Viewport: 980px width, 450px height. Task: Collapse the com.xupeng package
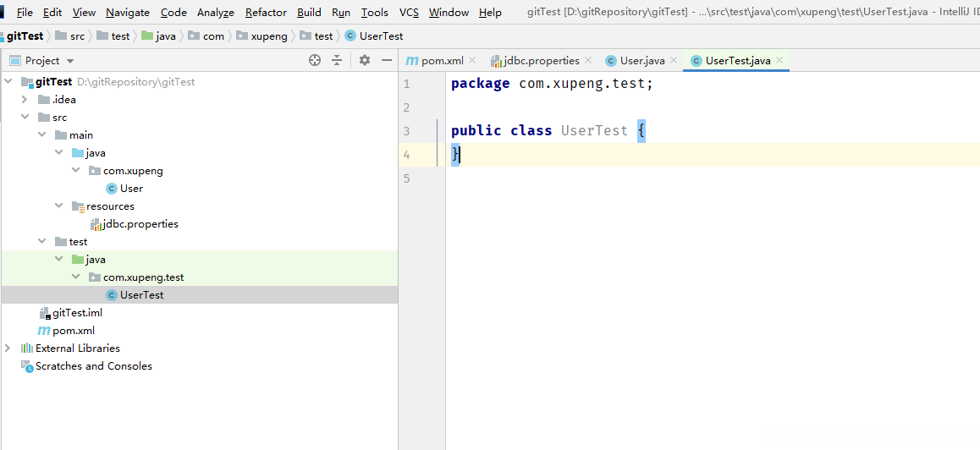click(76, 170)
